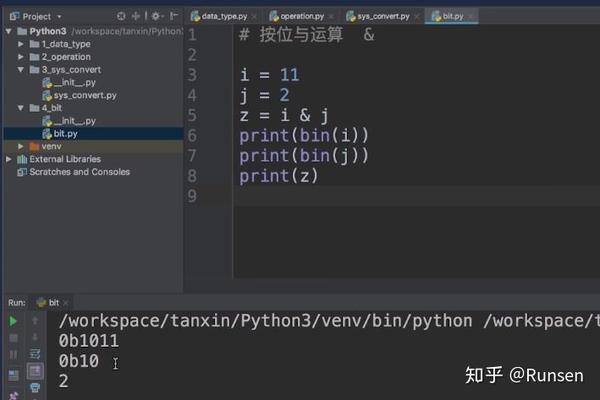Click the pause output button

[13, 354]
